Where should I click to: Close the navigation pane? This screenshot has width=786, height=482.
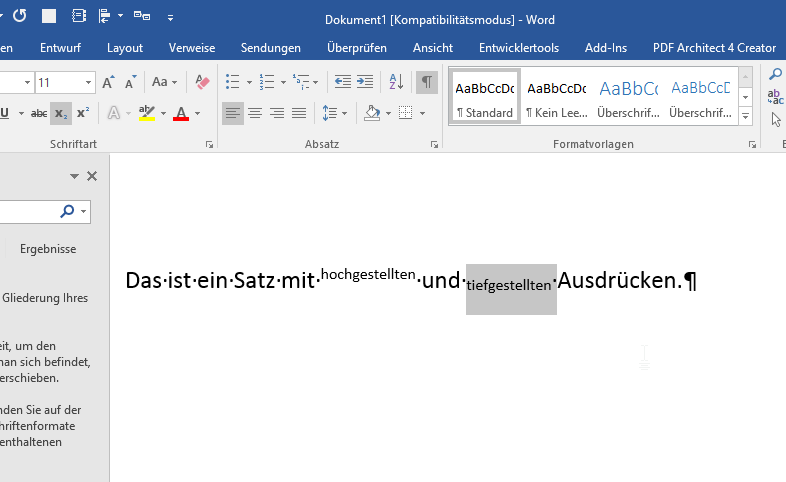(x=92, y=176)
